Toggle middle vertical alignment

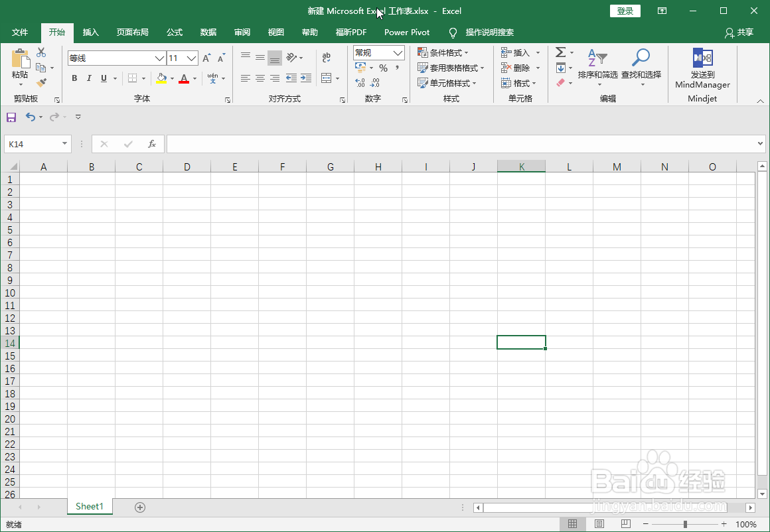[x=260, y=58]
